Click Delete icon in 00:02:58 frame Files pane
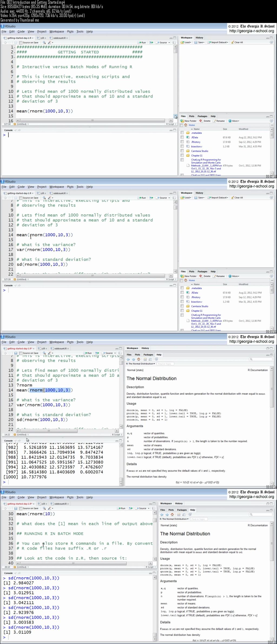 tap(201, 121)
